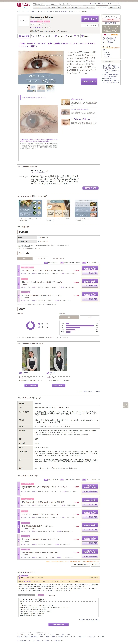Click MIREI staff photo

[x=58, y=358]
